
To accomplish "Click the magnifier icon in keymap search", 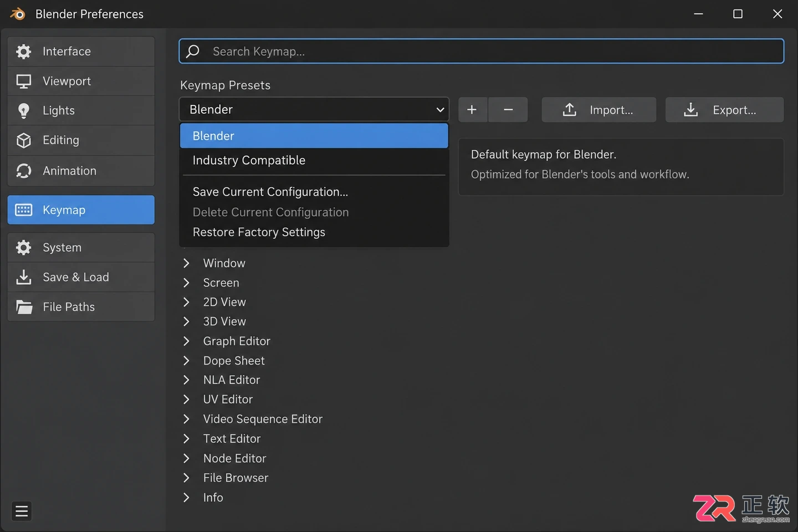I will tap(193, 52).
